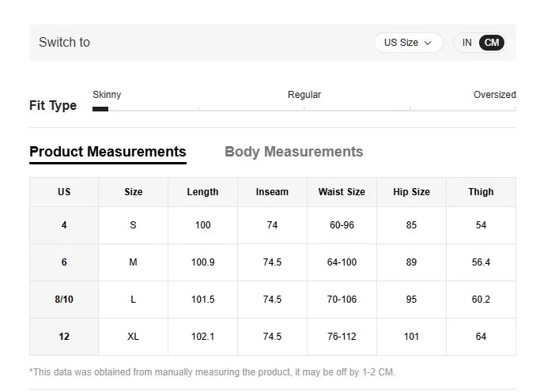The width and height of the screenshot is (536, 392).
Task: Click the manual measuring disclaimer note
Action: (x=213, y=372)
